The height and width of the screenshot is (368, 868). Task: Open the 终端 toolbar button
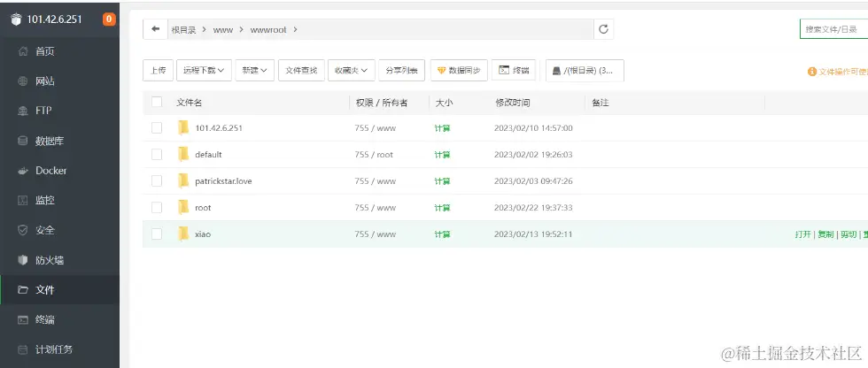[x=513, y=70]
